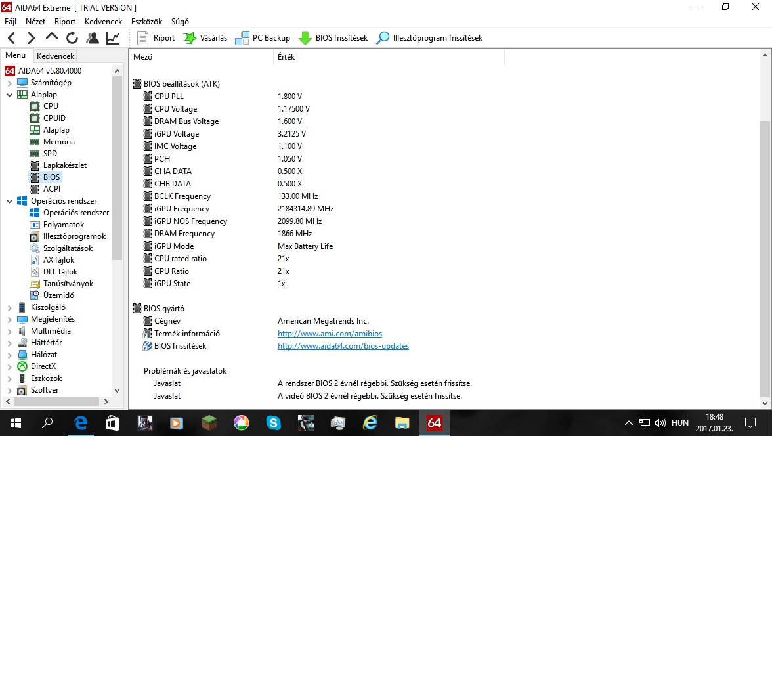Viewport: 772px width, 700px height.
Task: Expand the Megjelenítés tree node
Action: (x=9, y=319)
